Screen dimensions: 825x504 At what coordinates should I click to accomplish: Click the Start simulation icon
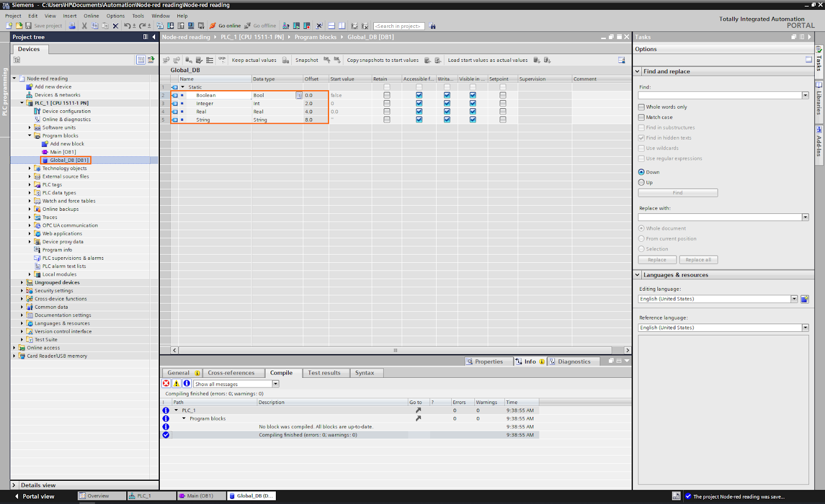[x=191, y=26]
